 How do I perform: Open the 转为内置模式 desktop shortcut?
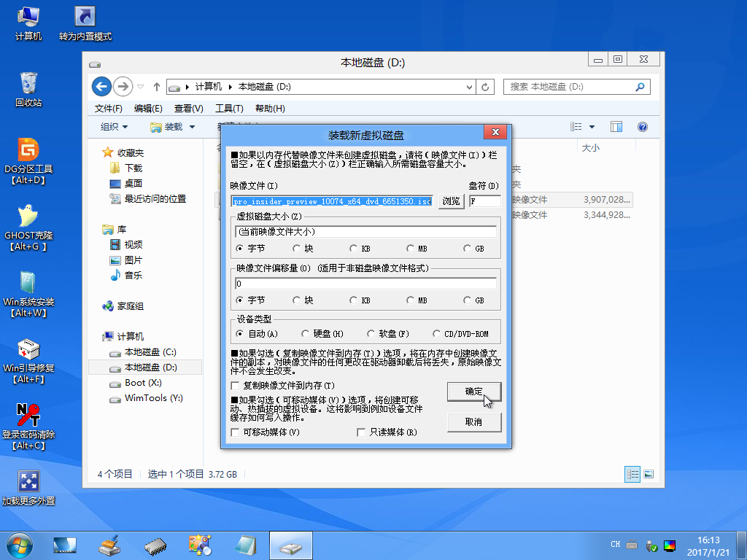pyautogui.click(x=85, y=24)
